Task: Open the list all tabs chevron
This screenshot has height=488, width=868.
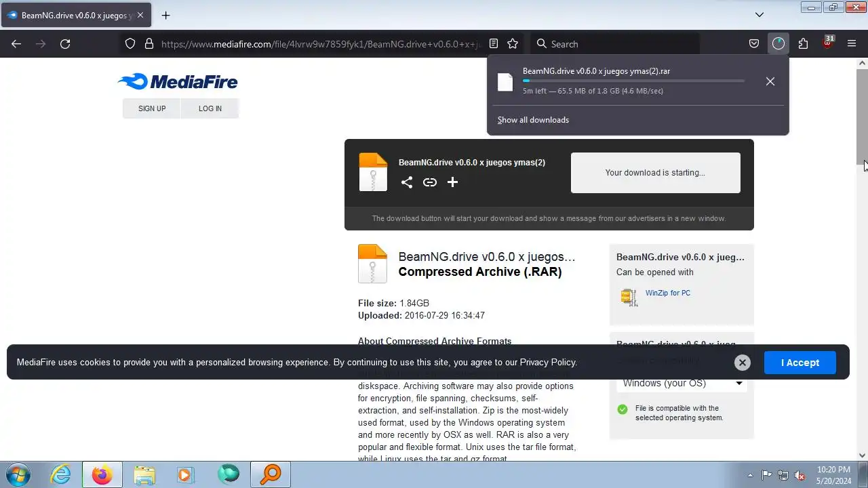Action: coord(759,15)
